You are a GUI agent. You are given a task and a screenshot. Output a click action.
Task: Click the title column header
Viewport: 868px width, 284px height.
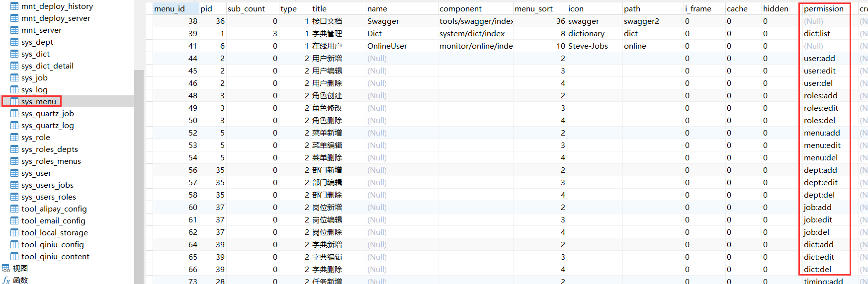pyautogui.click(x=338, y=9)
